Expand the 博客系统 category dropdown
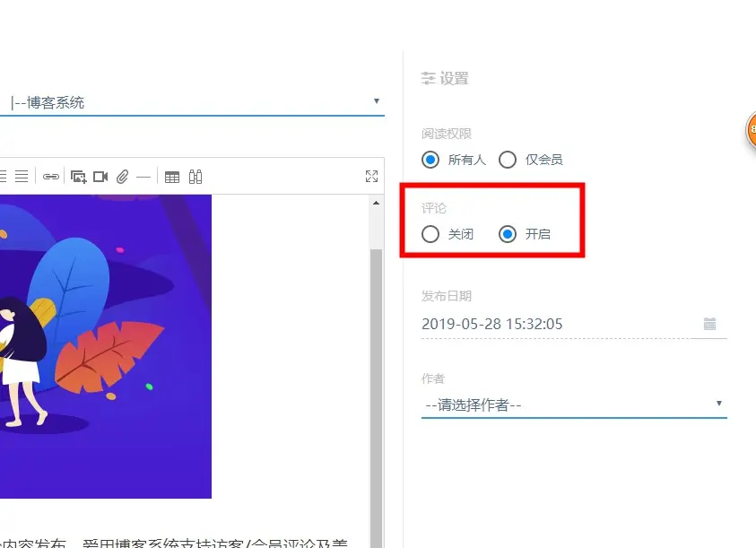This screenshot has height=548, width=756. pos(193,102)
